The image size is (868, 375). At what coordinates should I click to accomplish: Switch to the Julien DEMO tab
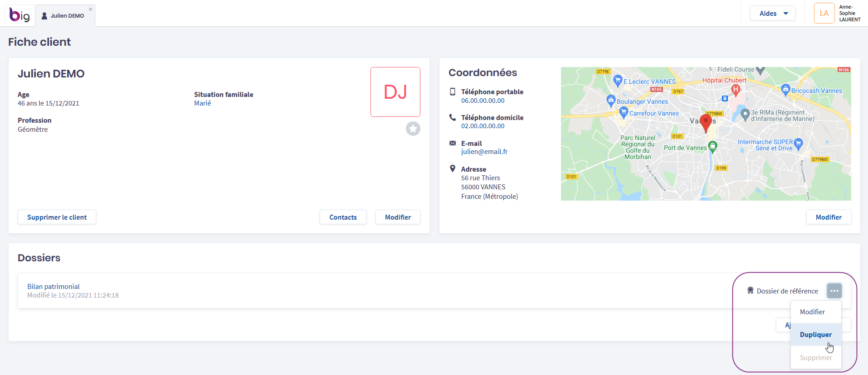click(65, 16)
